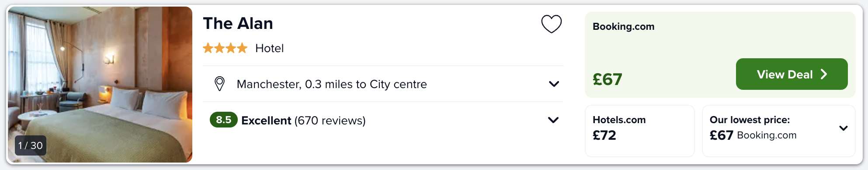
Task: Select the Hotels.com £72 offer
Action: pyautogui.click(x=639, y=131)
